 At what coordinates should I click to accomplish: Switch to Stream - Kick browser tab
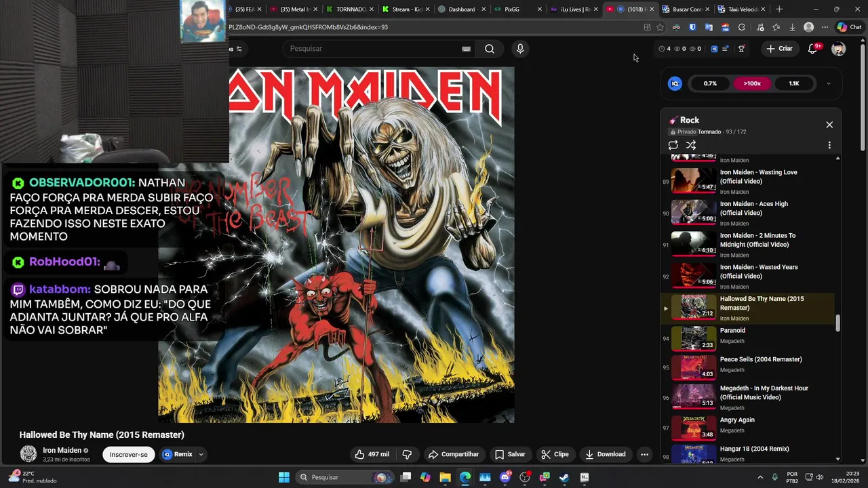click(407, 9)
